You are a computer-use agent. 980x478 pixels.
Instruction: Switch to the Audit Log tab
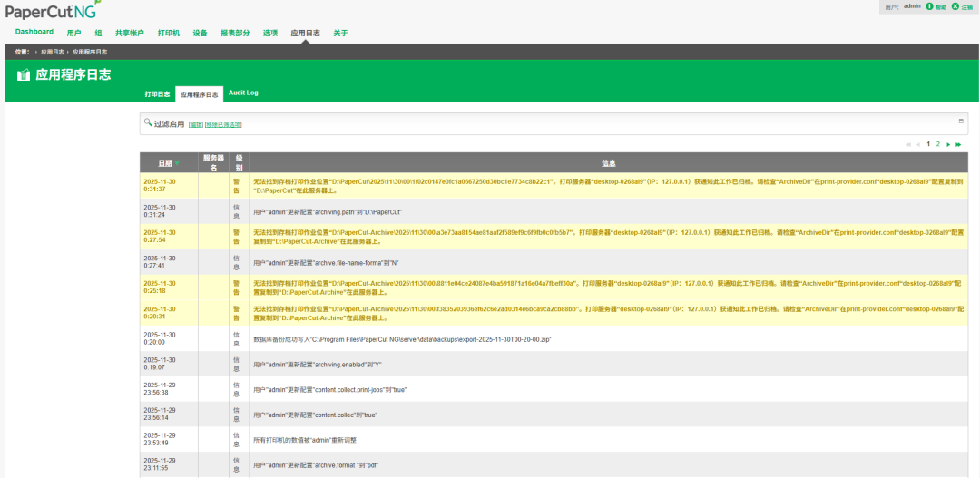tap(243, 93)
